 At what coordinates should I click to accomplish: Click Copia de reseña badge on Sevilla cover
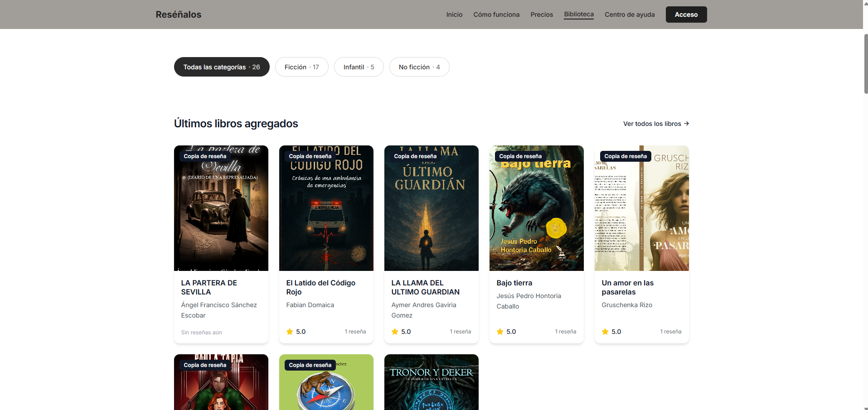coord(205,156)
